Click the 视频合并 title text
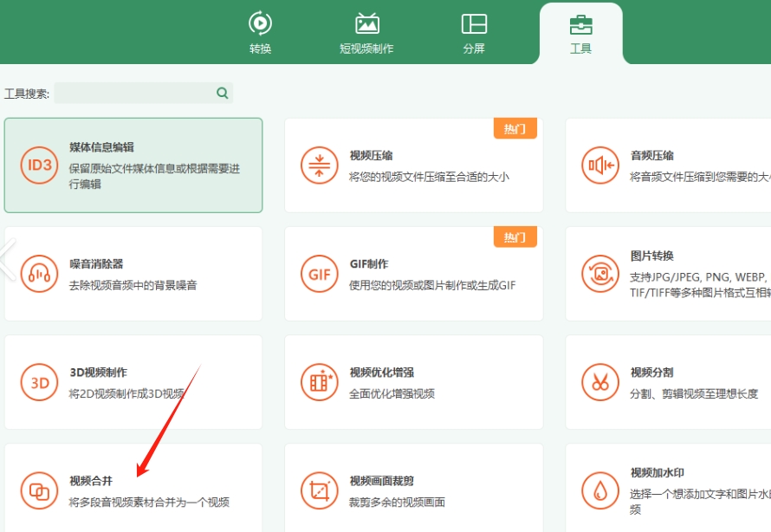 coord(91,481)
